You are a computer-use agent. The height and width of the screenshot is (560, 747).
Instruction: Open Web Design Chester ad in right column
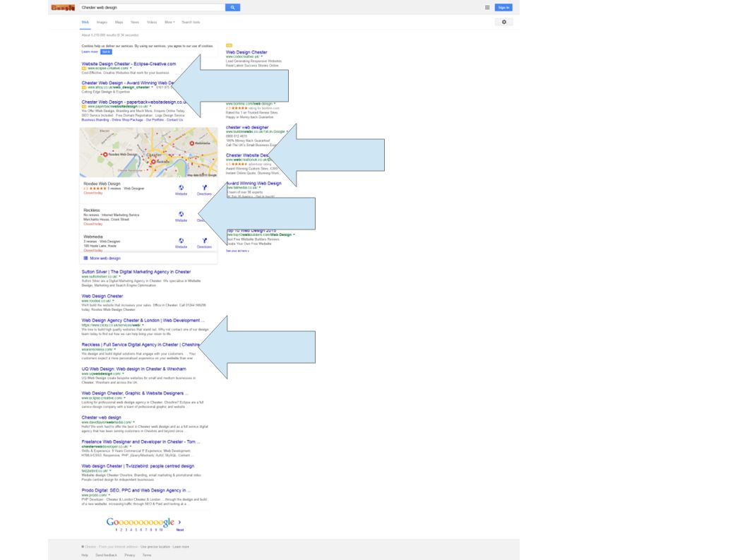pyautogui.click(x=246, y=52)
